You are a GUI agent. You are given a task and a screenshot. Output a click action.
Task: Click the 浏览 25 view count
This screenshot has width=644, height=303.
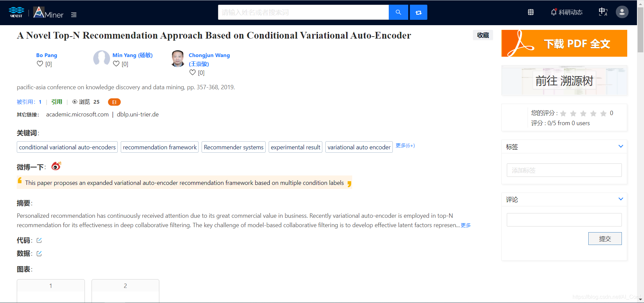(86, 102)
